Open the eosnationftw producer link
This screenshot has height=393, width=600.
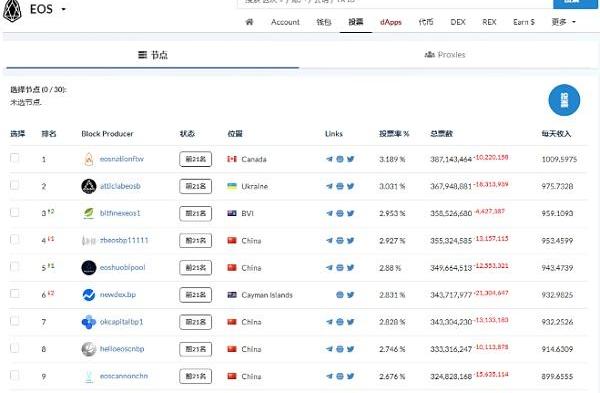tap(122, 159)
